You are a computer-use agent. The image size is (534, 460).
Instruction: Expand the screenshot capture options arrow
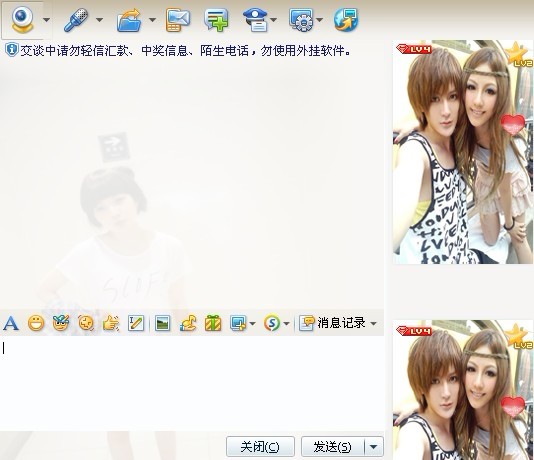252,323
